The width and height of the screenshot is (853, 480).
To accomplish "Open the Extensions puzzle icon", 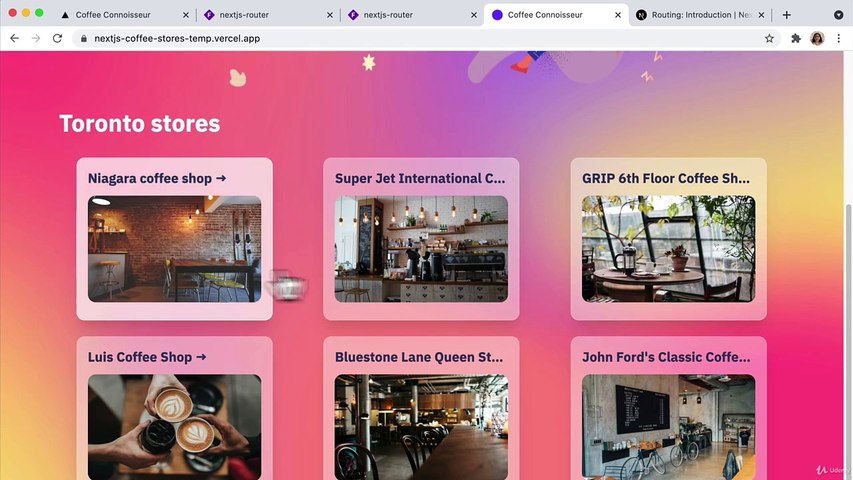I will point(796,39).
